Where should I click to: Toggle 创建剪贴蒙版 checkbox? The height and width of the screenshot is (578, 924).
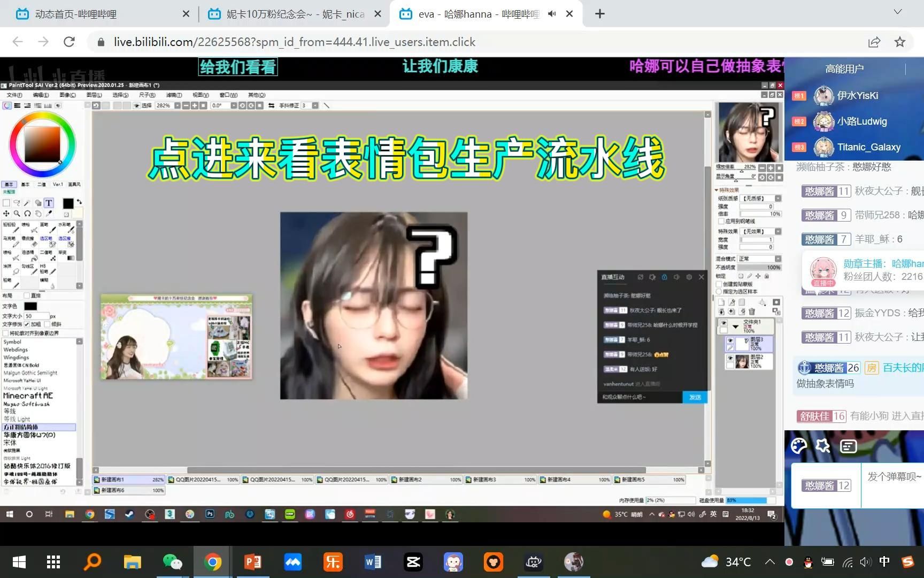(x=719, y=284)
